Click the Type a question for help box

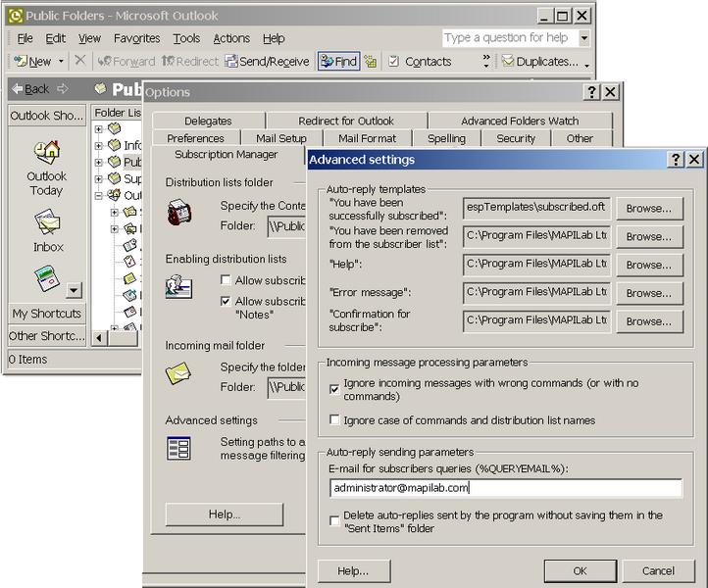coord(510,38)
